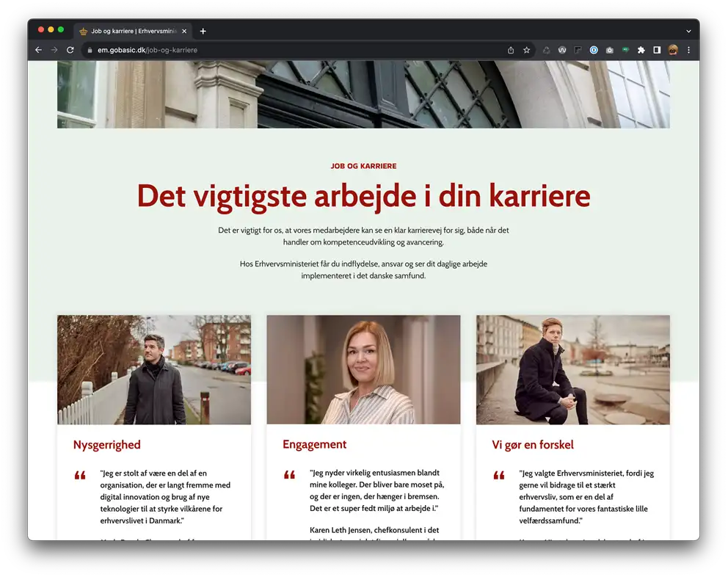Open the Vi gør en forskel card photo
Screen dimensions: 728x577
point(572,370)
